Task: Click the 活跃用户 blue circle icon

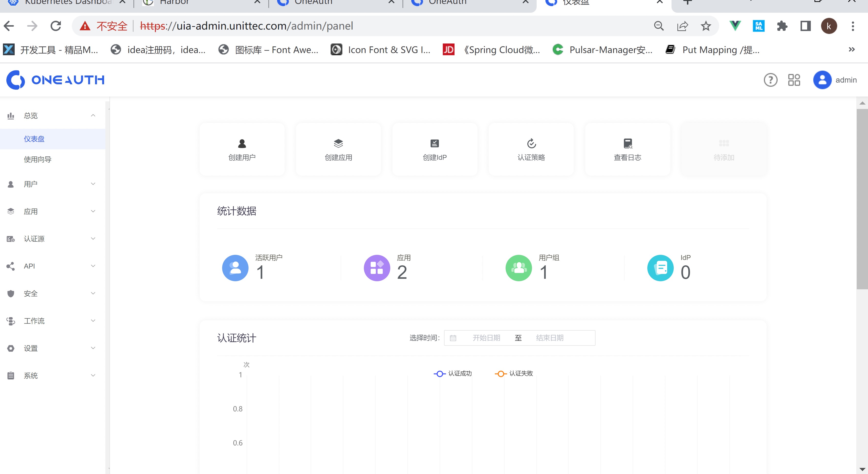Action: coord(235,268)
